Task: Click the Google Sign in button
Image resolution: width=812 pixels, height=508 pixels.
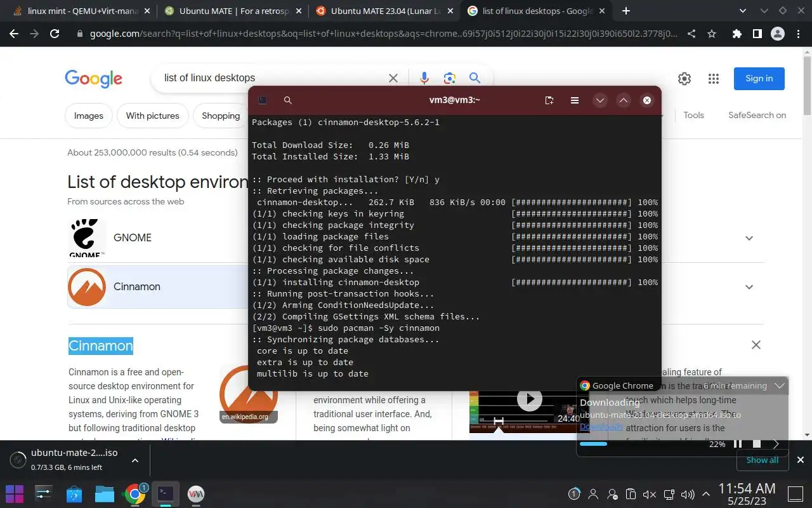Action: (x=759, y=79)
